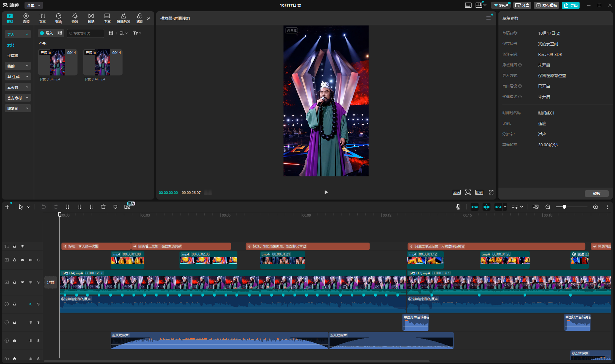Click the 修改 button in draft parameters

(596, 194)
